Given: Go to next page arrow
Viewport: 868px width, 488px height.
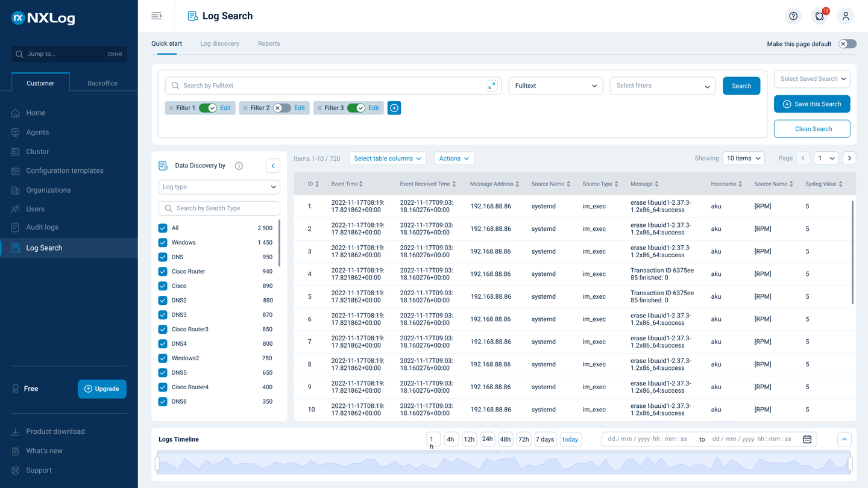Looking at the screenshot, I should (849, 158).
